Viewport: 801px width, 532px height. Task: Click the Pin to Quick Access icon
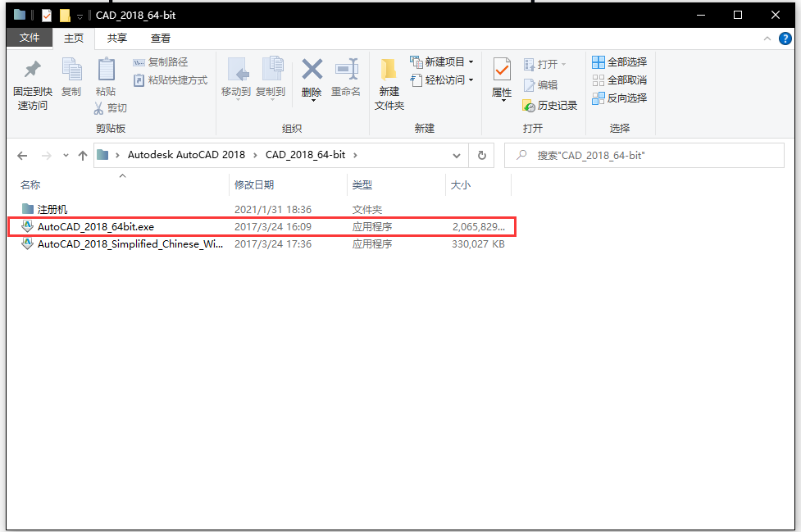(32, 70)
